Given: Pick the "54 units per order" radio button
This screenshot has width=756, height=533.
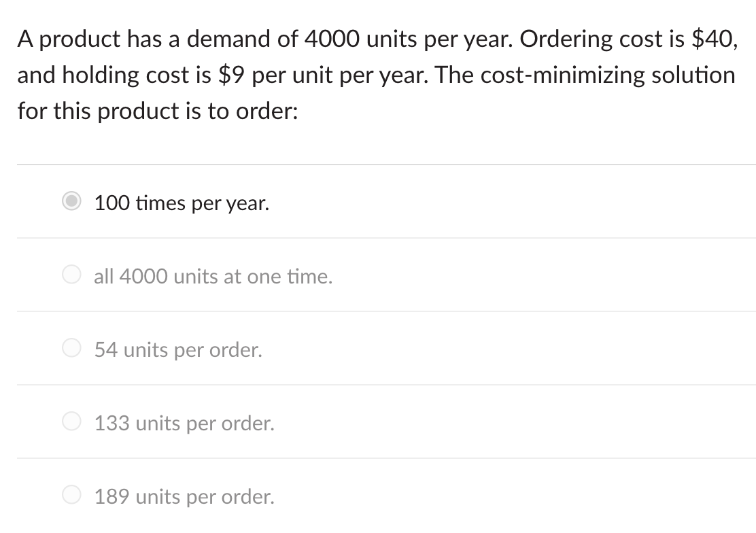Looking at the screenshot, I should point(71,348).
